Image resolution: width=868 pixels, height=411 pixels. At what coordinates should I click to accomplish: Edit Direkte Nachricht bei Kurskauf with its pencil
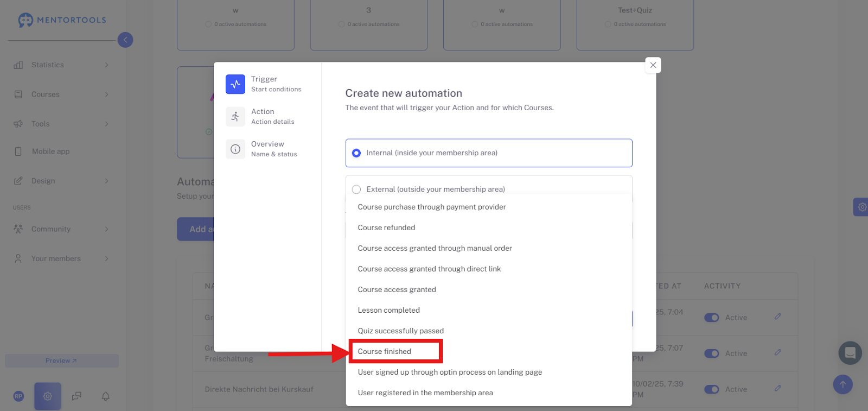[777, 388]
